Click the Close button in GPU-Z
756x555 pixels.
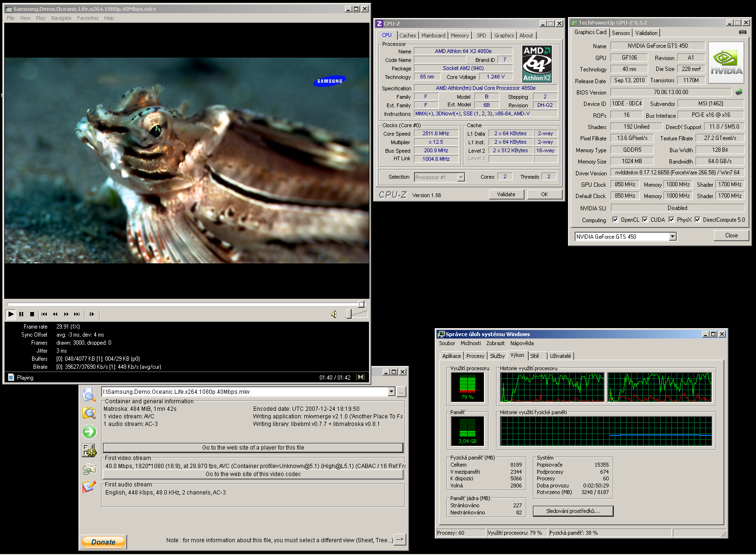[731, 235]
